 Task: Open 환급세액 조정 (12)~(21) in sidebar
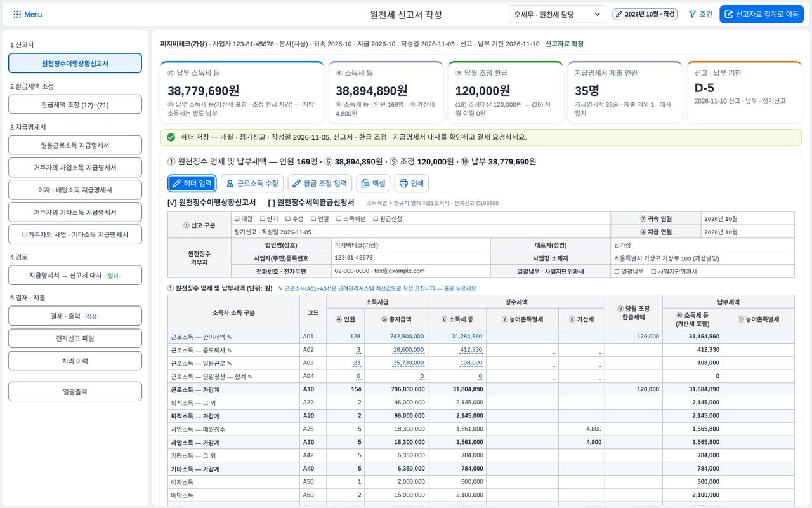[75, 105]
